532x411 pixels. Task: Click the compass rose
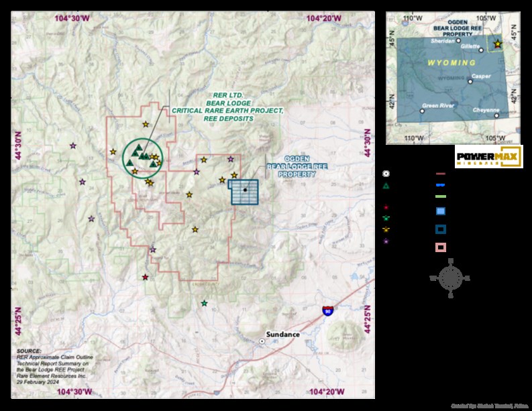coord(450,278)
